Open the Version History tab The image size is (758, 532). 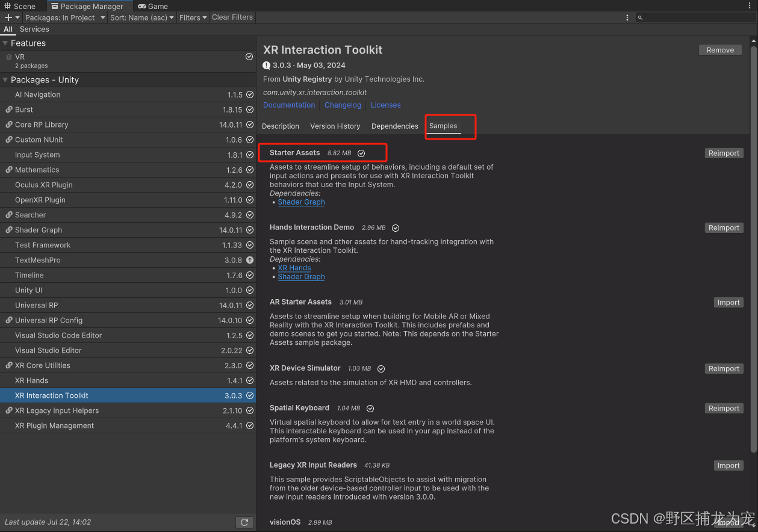coord(335,126)
